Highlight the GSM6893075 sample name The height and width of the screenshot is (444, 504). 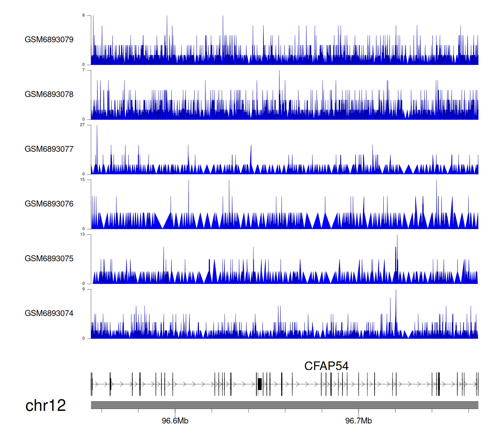[49, 259]
